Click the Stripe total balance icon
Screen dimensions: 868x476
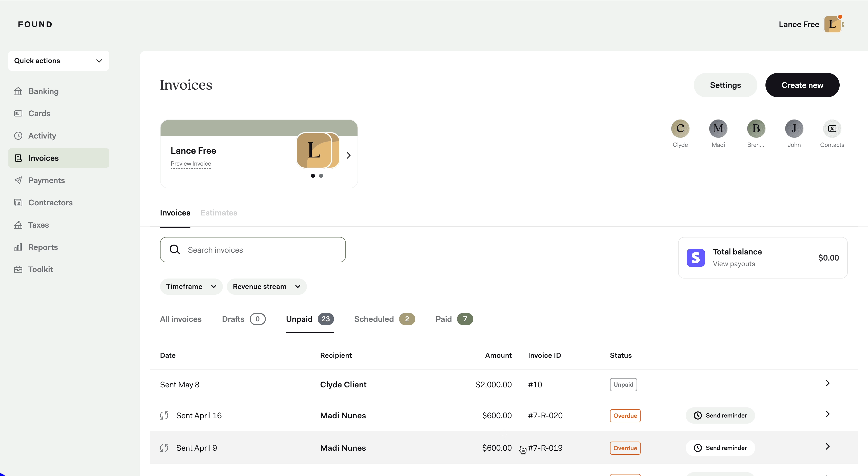click(696, 258)
